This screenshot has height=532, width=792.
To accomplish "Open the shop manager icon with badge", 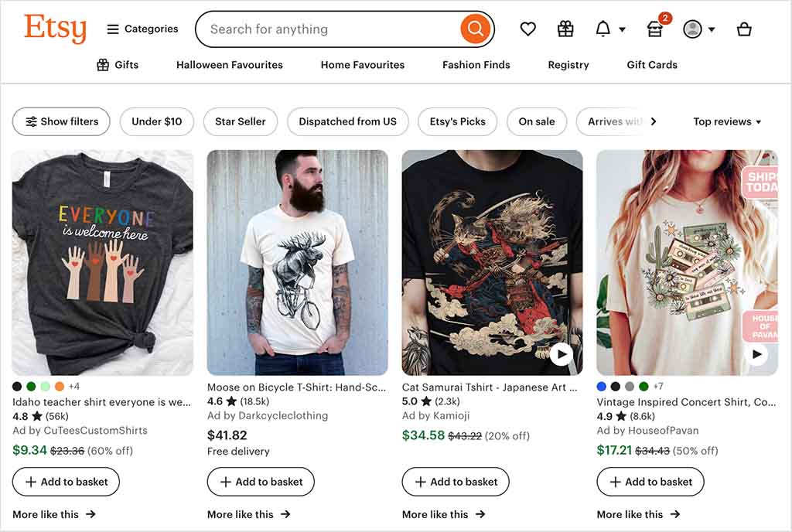I will pos(654,29).
